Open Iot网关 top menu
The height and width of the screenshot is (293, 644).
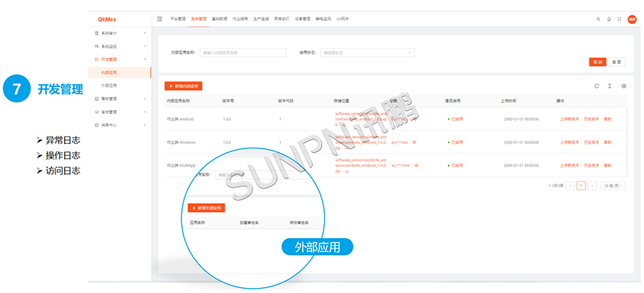click(343, 19)
